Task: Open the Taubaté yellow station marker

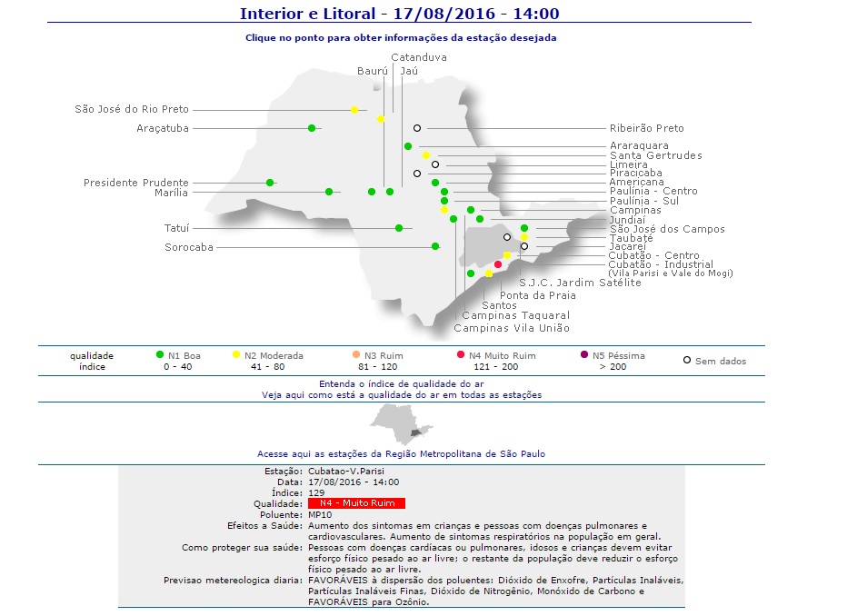Action: coord(524,237)
